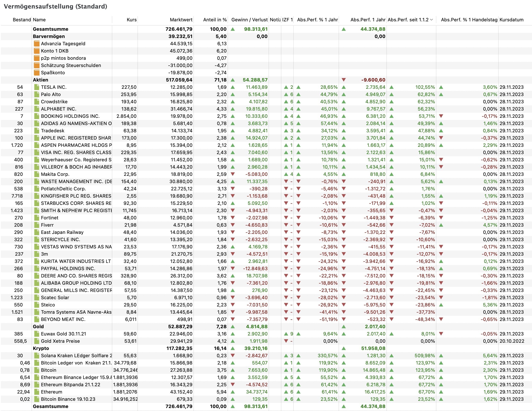Sort the table by the Marktwert column header
This screenshot has width=532, height=411.
181,20
